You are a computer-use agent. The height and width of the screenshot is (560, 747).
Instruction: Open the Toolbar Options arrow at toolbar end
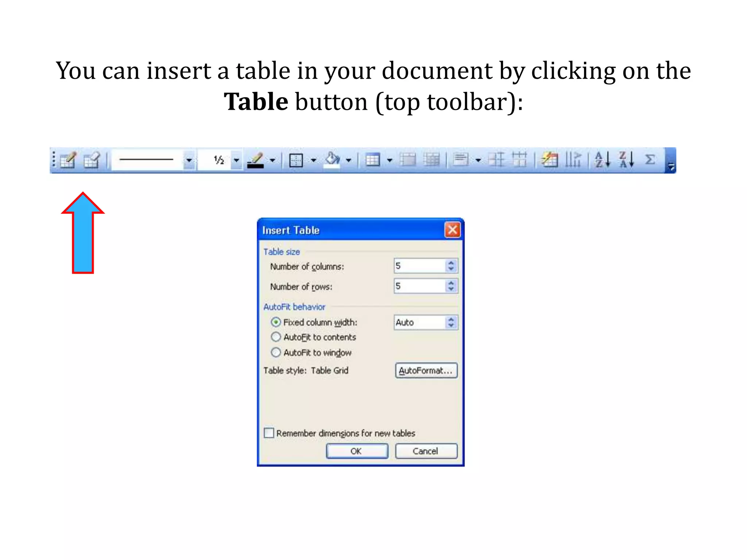(671, 160)
